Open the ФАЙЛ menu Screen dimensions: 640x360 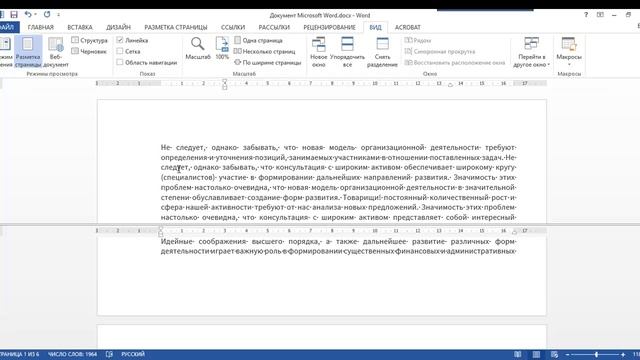[x=7, y=27]
